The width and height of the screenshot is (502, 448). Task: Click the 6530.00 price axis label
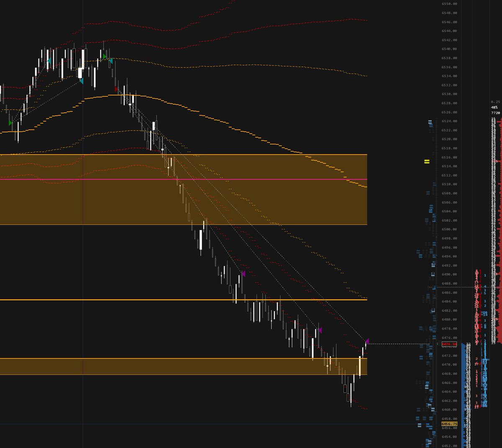point(449,94)
